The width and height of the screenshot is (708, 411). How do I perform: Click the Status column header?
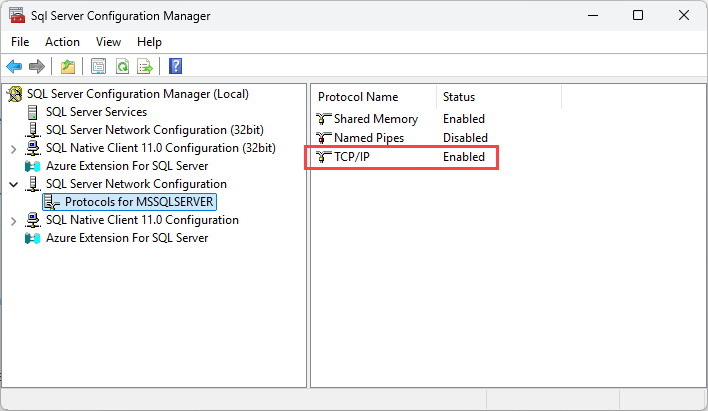pyautogui.click(x=459, y=97)
